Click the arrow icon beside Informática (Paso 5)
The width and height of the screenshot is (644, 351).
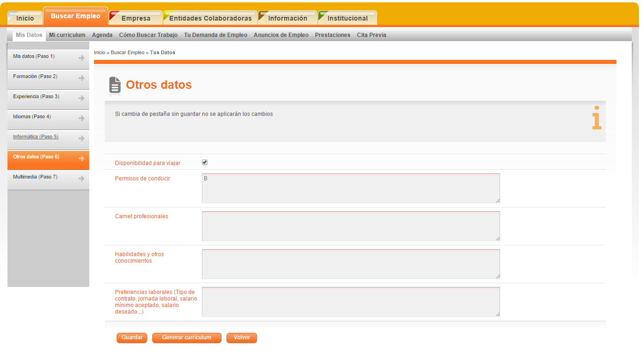click(x=81, y=138)
